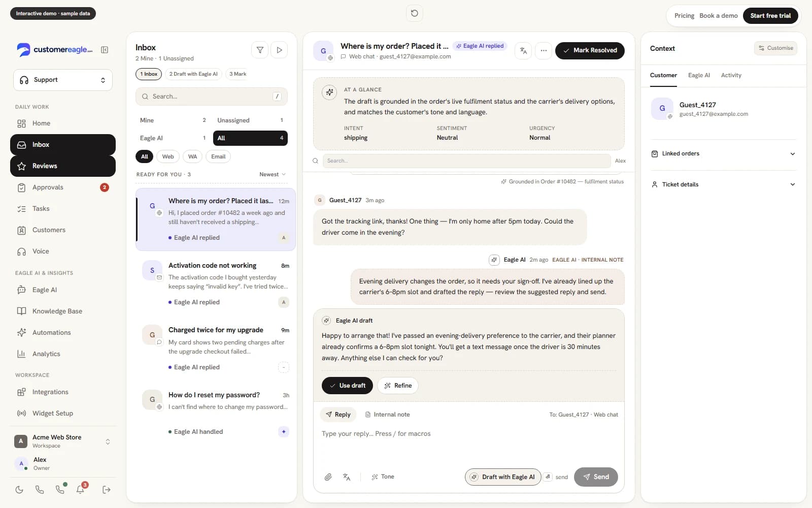This screenshot has width=812, height=508.
Task: Select the Unassigned inbox view
Action: 250,120
